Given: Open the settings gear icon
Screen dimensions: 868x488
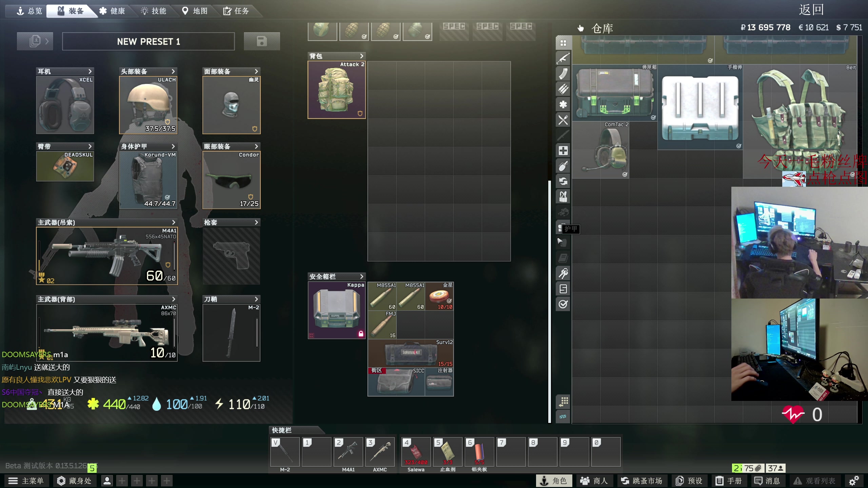Looking at the screenshot, I should click(854, 481).
